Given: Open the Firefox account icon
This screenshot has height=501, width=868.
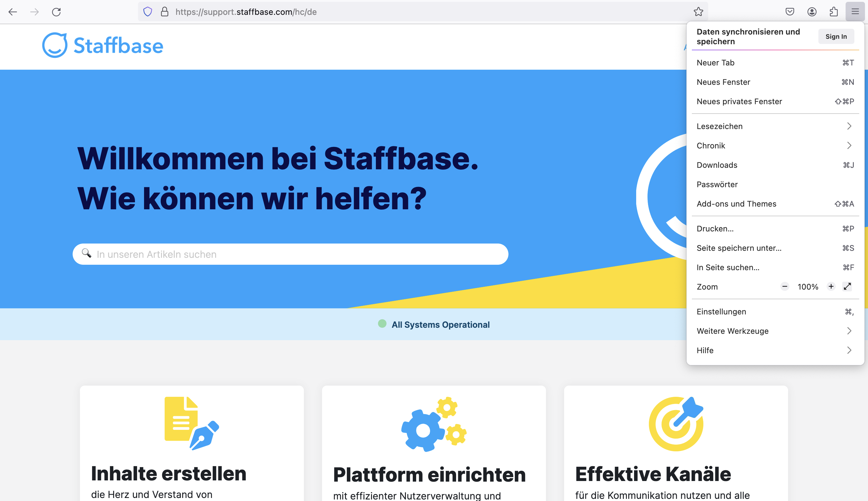Looking at the screenshot, I should [812, 12].
